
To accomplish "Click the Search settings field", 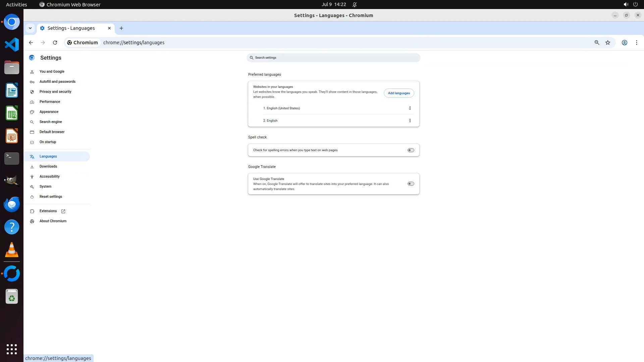I will tap(333, 58).
